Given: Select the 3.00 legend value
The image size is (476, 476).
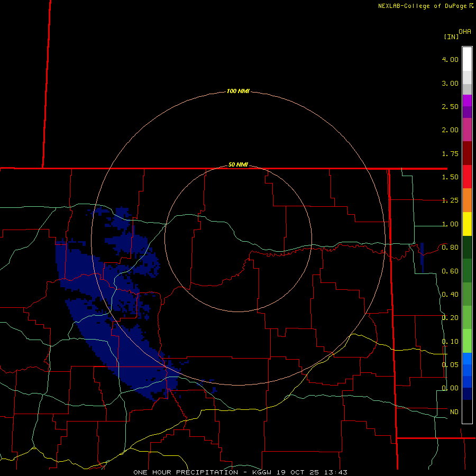Looking at the screenshot, I should click(450, 83).
